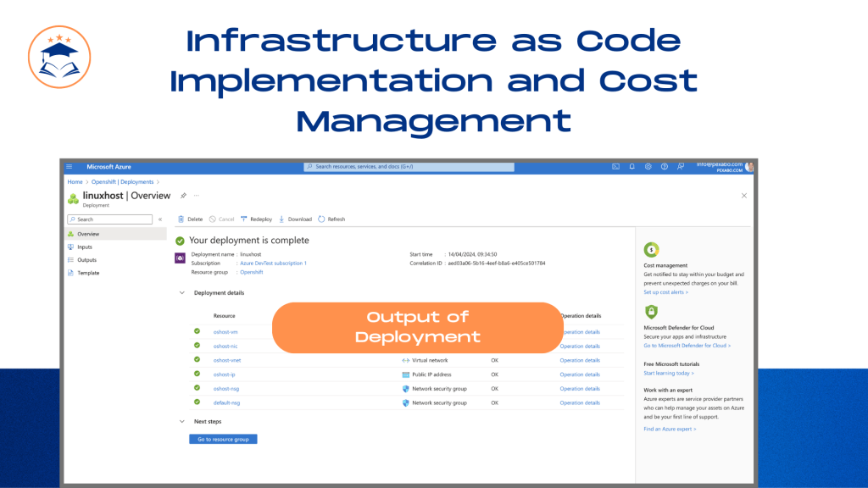The image size is (868, 488).
Task: Open the feedback icon in header
Action: click(681, 167)
